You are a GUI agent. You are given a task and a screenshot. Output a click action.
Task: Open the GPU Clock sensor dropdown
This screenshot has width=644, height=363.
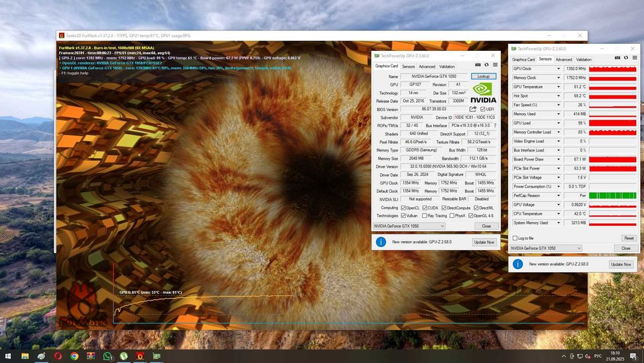pos(558,68)
